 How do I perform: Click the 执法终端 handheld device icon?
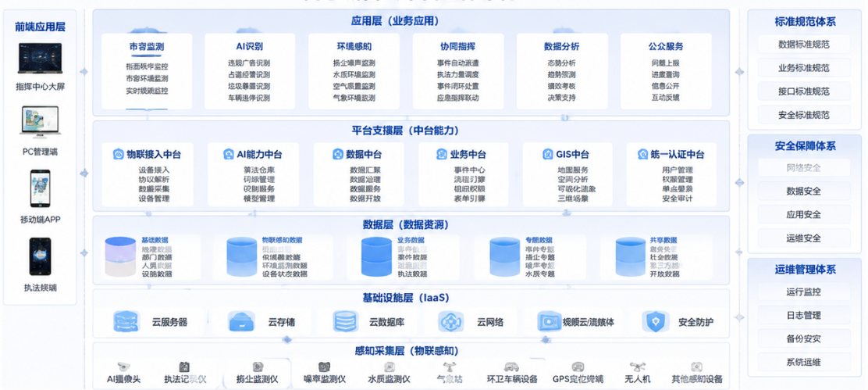(x=40, y=256)
